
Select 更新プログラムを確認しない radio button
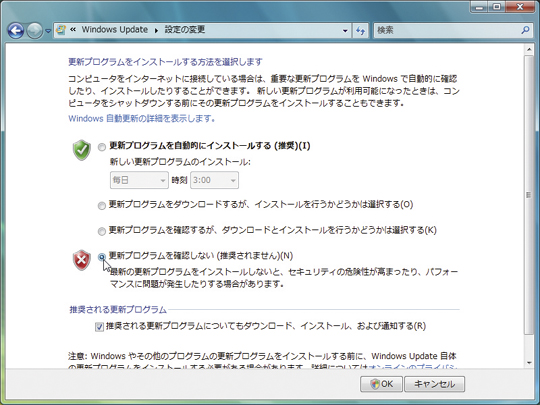(102, 257)
